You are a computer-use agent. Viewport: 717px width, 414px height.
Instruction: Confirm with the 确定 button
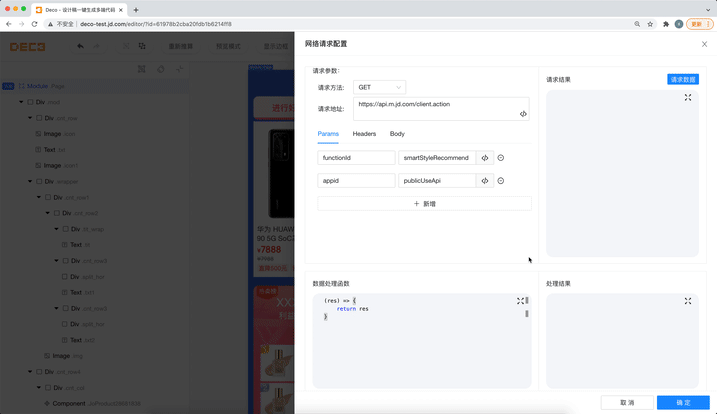coord(683,403)
